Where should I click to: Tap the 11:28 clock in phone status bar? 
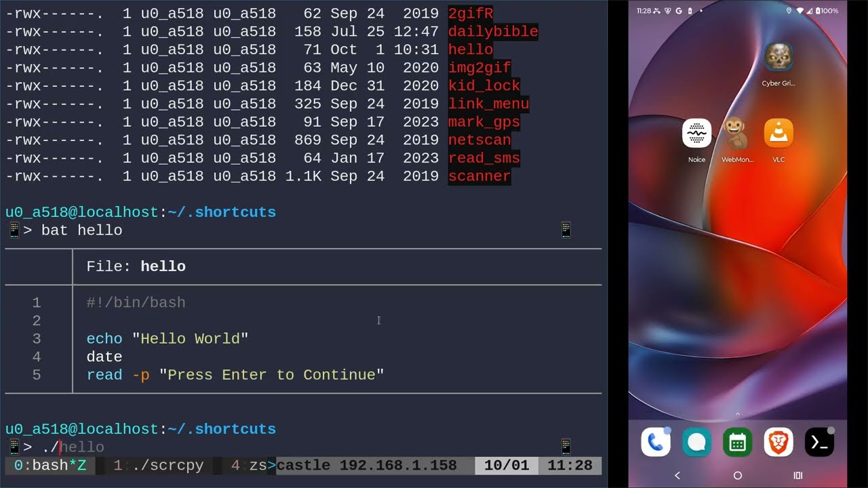click(x=644, y=11)
